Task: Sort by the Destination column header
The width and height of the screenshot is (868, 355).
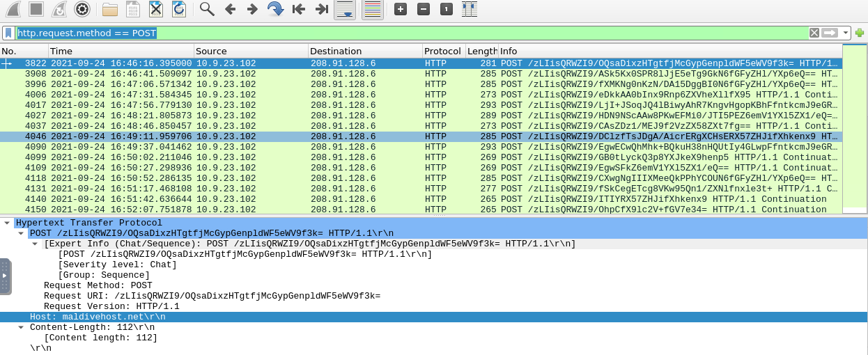Action: [365, 51]
